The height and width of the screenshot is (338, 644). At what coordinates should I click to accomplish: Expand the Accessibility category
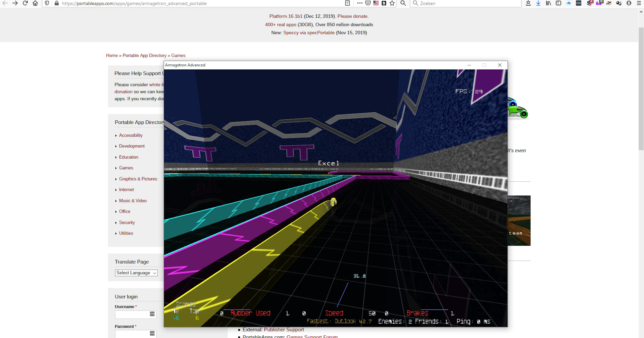point(131,135)
